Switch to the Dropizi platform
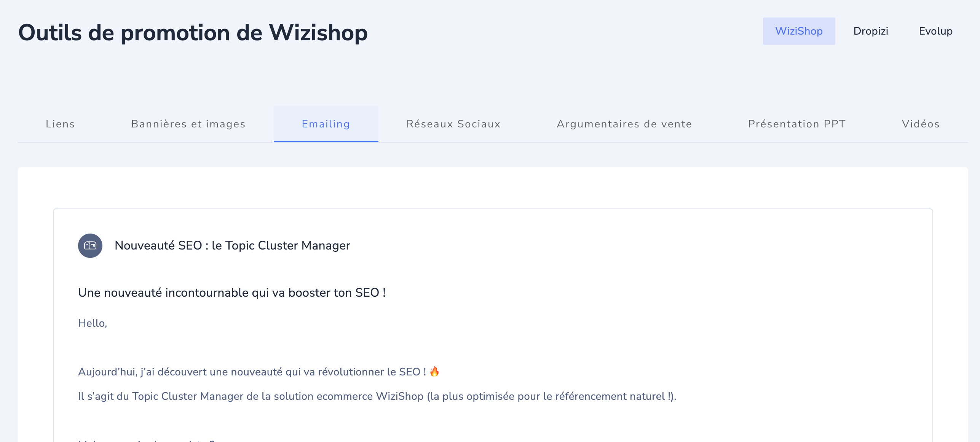 point(871,31)
